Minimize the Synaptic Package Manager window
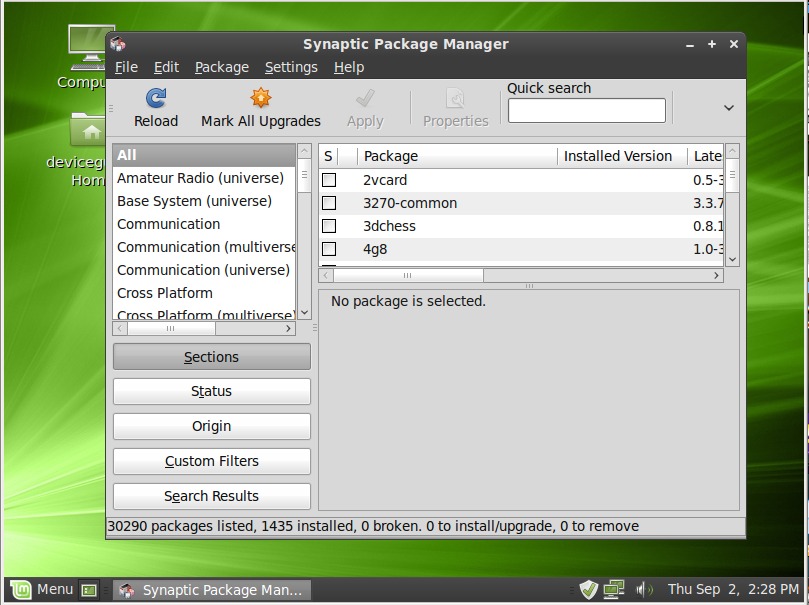 (x=690, y=44)
